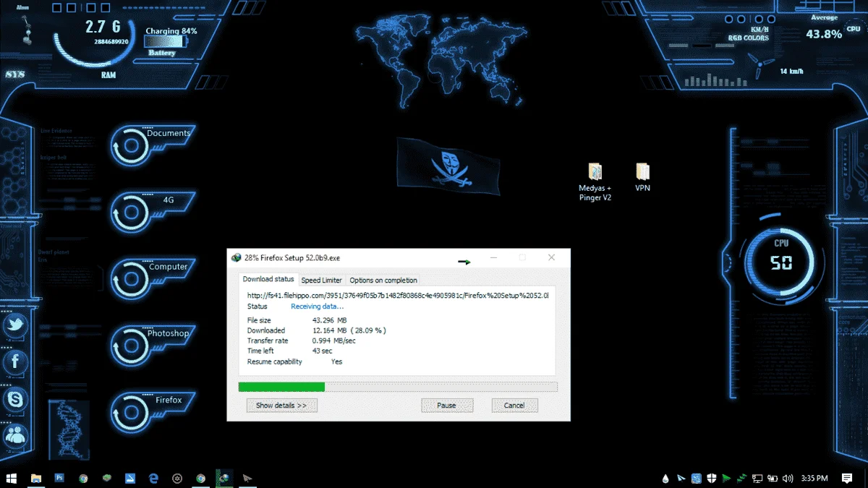Open the volume control in the tray
The width and height of the screenshot is (868, 488).
point(788,478)
